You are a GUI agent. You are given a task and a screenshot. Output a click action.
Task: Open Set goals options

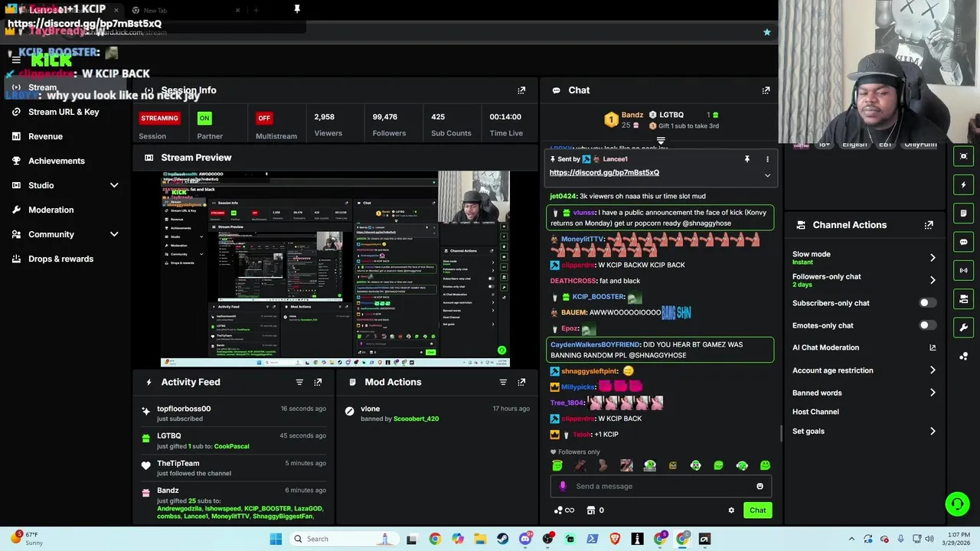tap(864, 431)
